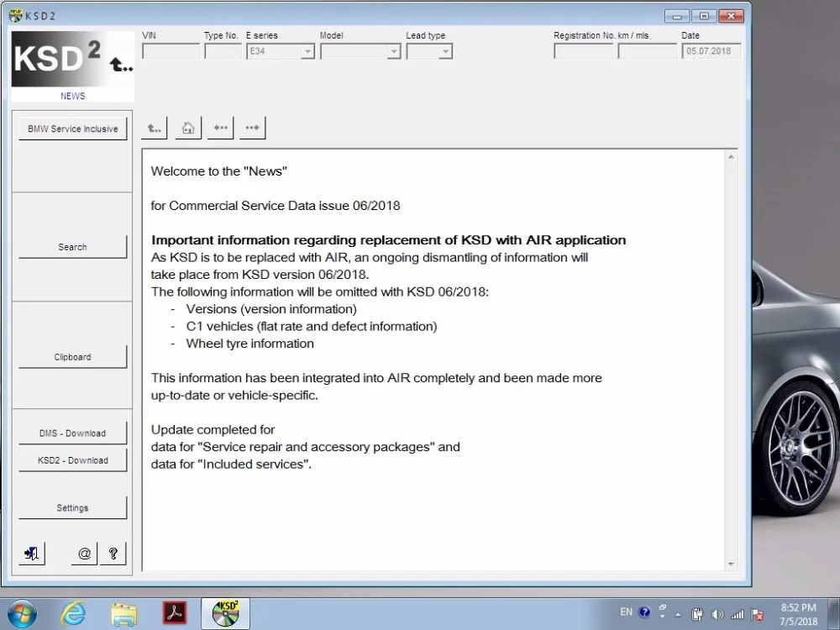Click the 'data for "Included services".' line
The height and width of the screenshot is (630, 840).
232,464
